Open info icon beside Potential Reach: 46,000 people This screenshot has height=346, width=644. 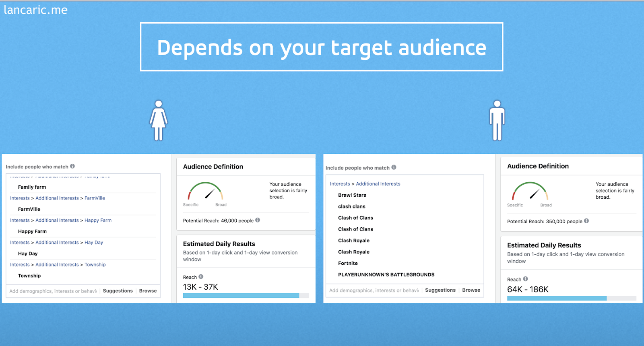click(258, 220)
